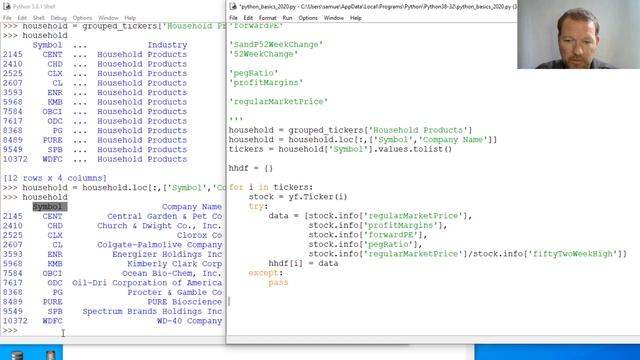Click the webcam video thumbnail
This screenshot has width=640, height=360.
point(578,34)
